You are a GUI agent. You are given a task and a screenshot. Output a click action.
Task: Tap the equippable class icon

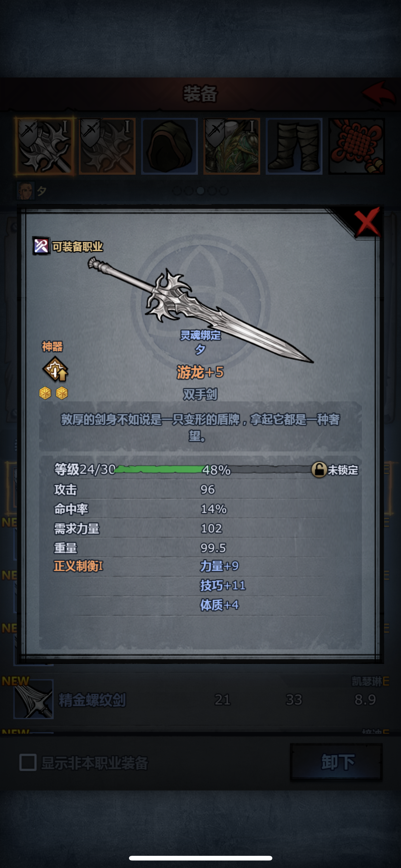pyautogui.click(x=41, y=246)
